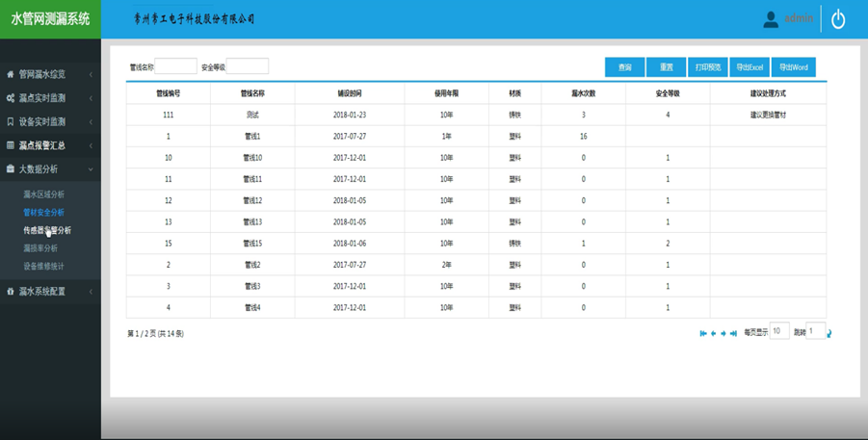Click the admin username link
The width and height of the screenshot is (868, 440).
pos(799,18)
